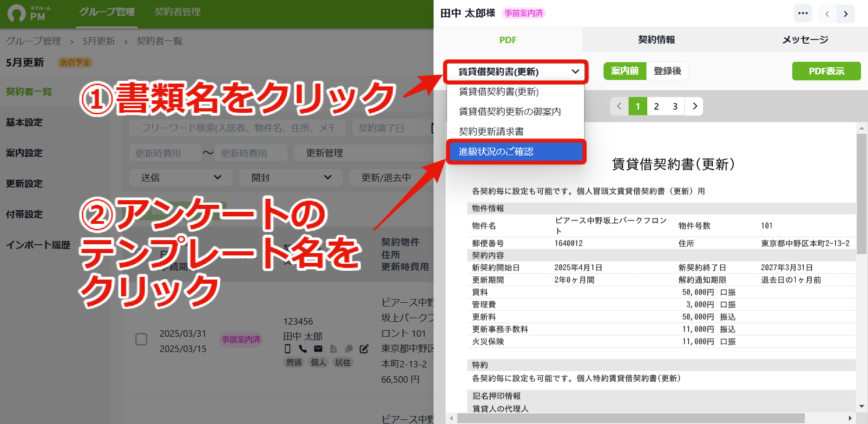Click 事前案内済 badge beside 田中 太郎様
Screen dimensions: 868x424
(x=524, y=13)
